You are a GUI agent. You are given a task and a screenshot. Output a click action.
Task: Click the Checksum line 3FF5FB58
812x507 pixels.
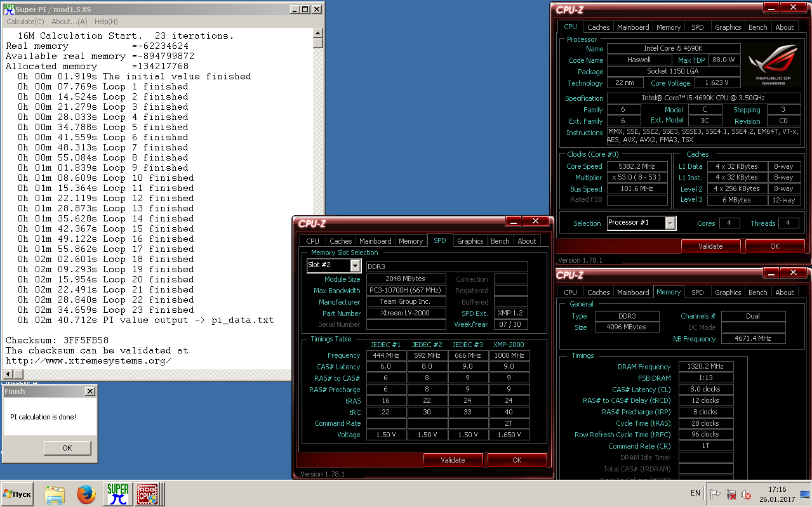(57, 340)
